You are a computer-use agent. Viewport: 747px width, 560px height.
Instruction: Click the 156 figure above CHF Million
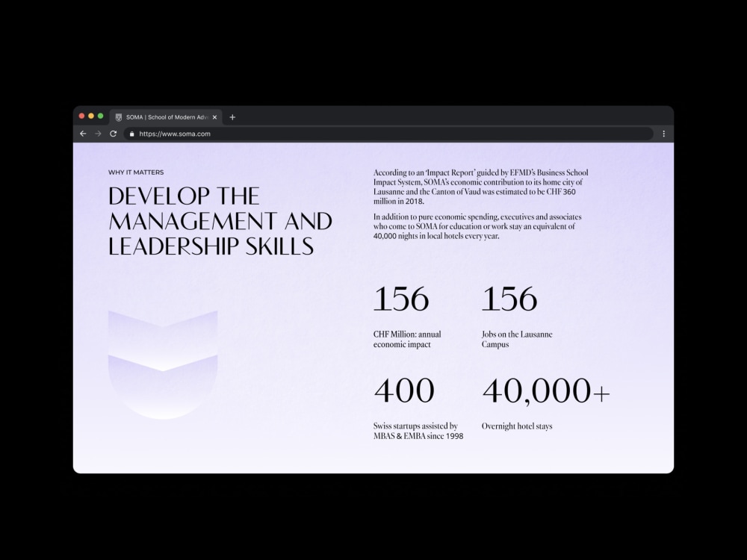[401, 299]
